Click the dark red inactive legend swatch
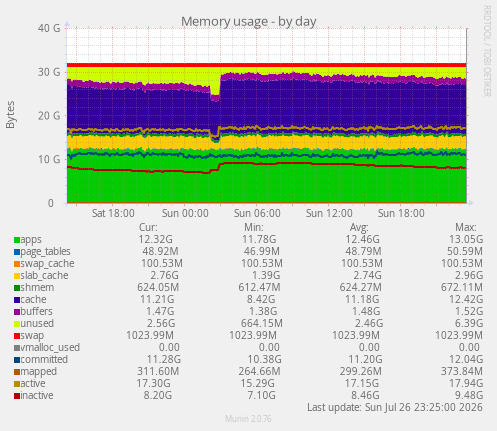This screenshot has width=497, height=431. [x=17, y=396]
